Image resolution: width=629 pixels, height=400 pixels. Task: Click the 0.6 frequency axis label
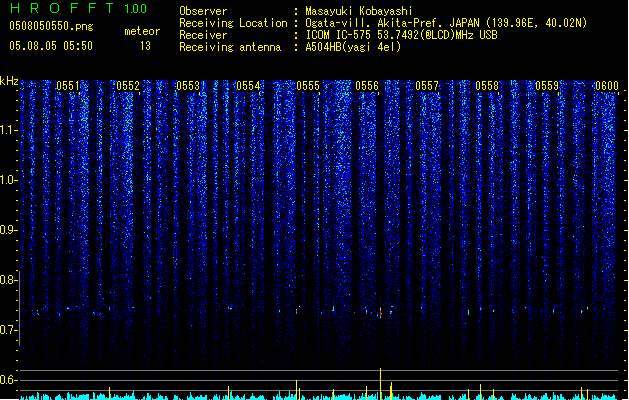pyautogui.click(x=8, y=380)
